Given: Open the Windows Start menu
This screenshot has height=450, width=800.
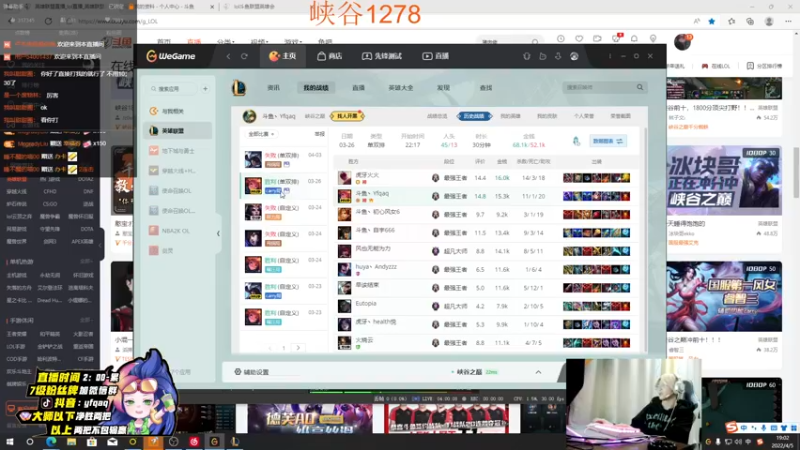Looking at the screenshot, I should (x=9, y=442).
